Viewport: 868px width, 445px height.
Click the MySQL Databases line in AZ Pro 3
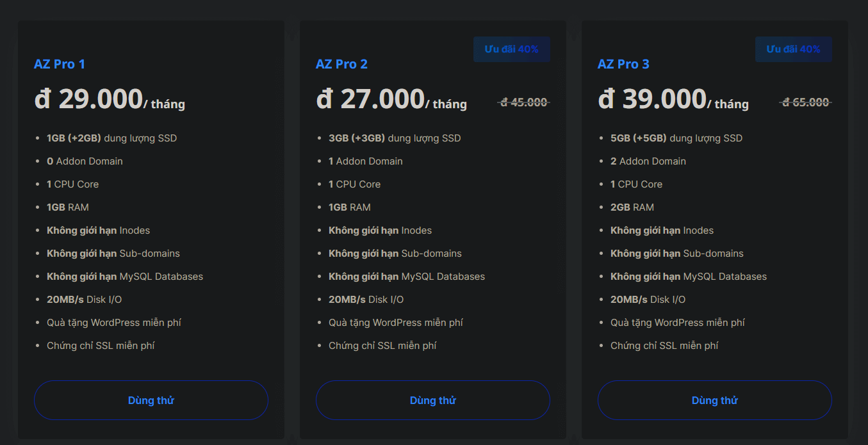click(x=689, y=277)
